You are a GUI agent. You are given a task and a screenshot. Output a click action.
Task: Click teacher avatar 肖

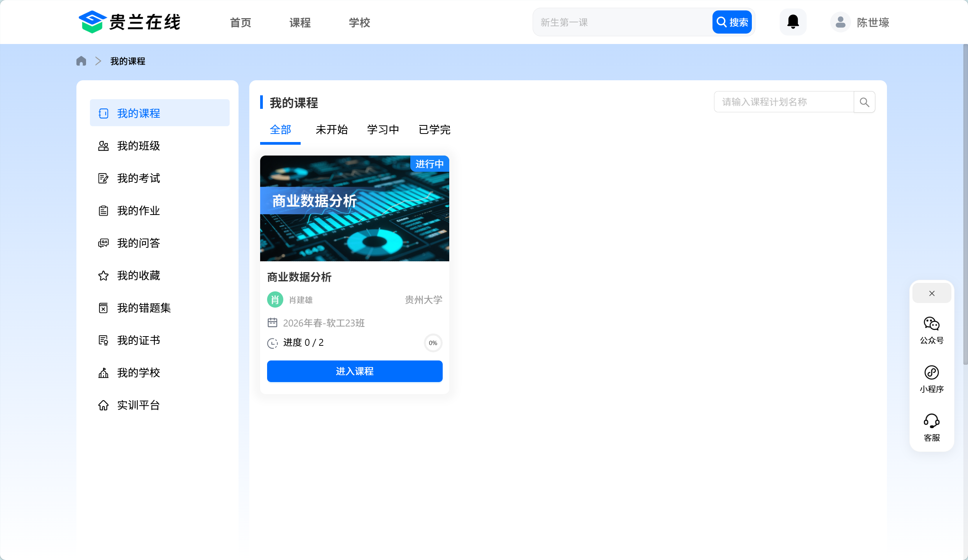pos(275,299)
